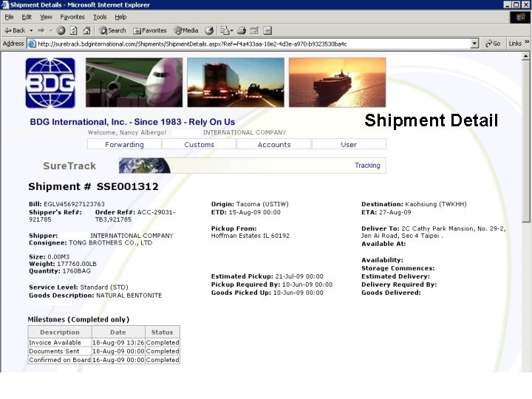This screenshot has width=532, height=399.
Task: Go back with the Back arrow button
Action: click(x=15, y=30)
